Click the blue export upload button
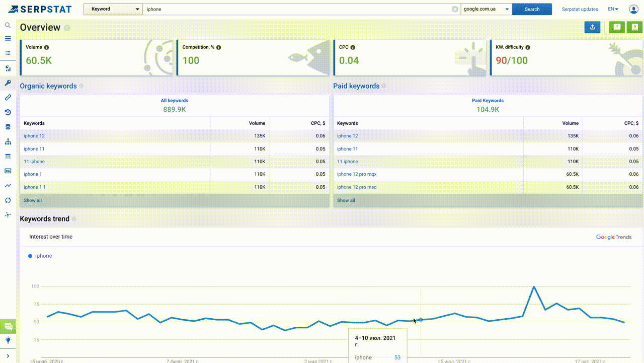Image resolution: width=644 pixels, height=363 pixels. [592, 28]
